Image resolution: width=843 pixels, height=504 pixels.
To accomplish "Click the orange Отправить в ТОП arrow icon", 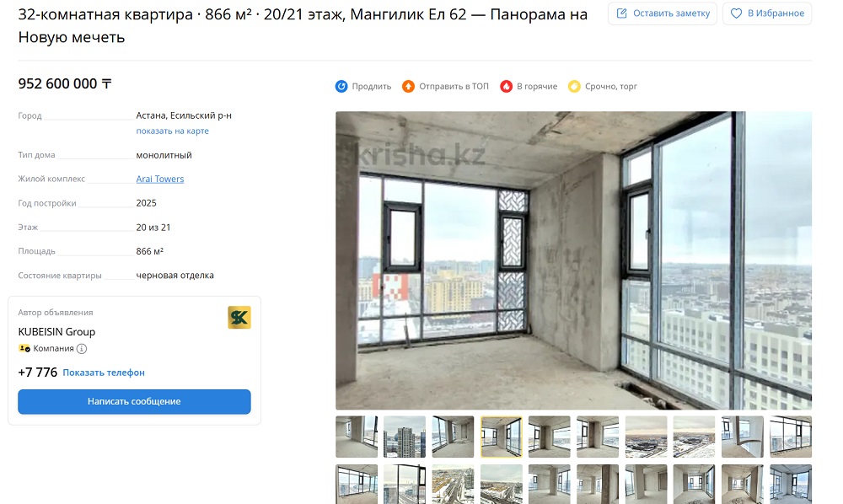I will pyautogui.click(x=409, y=87).
